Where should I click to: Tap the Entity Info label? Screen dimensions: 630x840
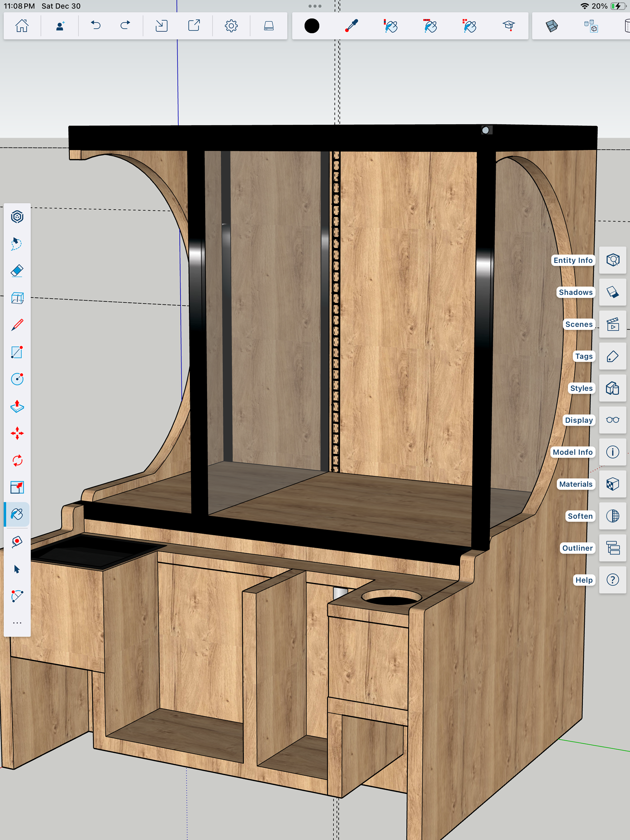(573, 260)
